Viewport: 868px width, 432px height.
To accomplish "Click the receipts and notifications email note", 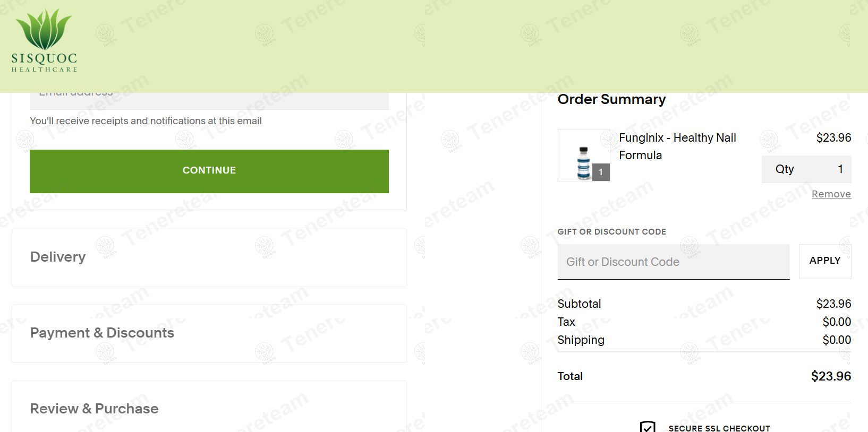I will 146,121.
